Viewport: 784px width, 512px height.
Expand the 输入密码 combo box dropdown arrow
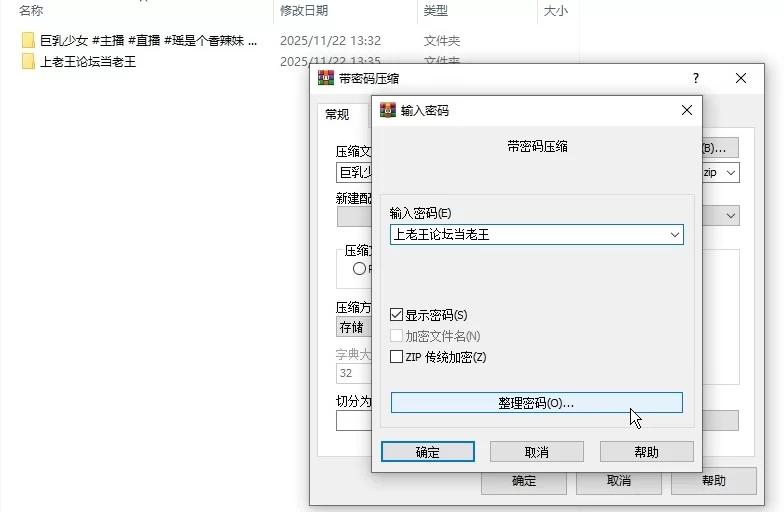675,235
